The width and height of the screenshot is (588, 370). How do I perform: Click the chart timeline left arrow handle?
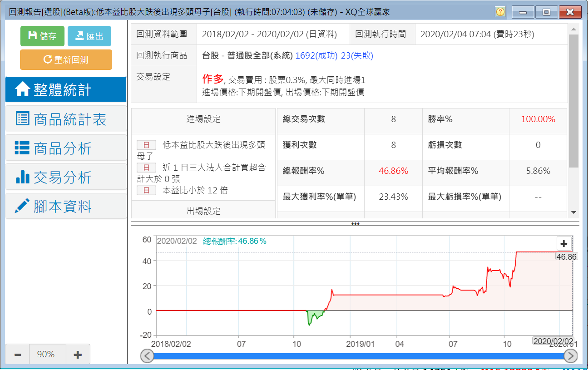click(147, 356)
